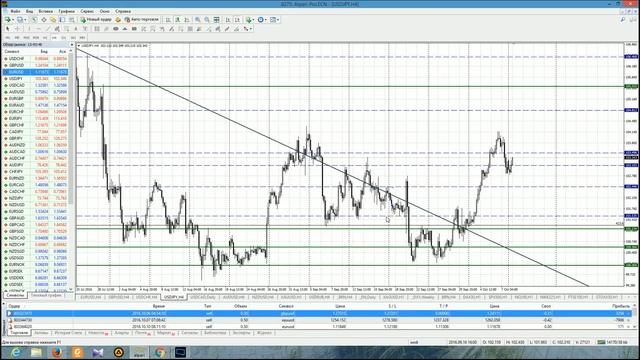The width and height of the screenshot is (640, 360).
Task: Open the Справка menu
Action: (123, 11)
